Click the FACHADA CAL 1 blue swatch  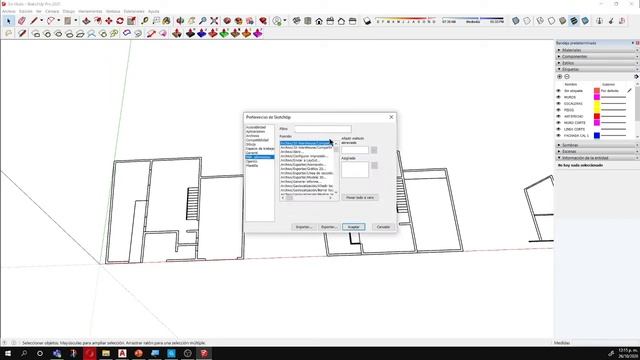[597, 136]
